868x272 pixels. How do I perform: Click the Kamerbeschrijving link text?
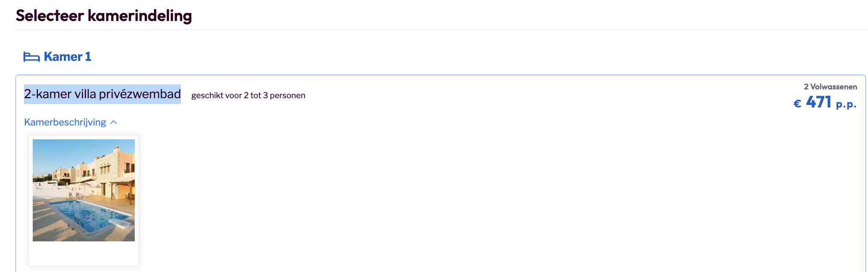(65, 122)
